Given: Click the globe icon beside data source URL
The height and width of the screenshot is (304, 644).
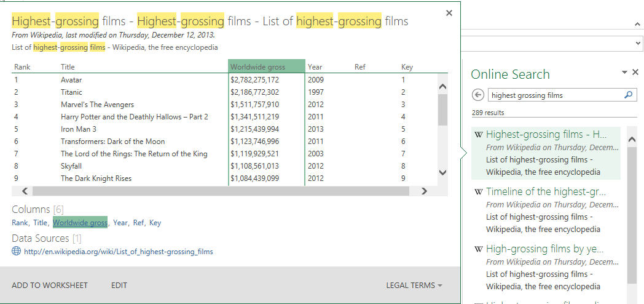Looking at the screenshot, I should tap(16, 251).
